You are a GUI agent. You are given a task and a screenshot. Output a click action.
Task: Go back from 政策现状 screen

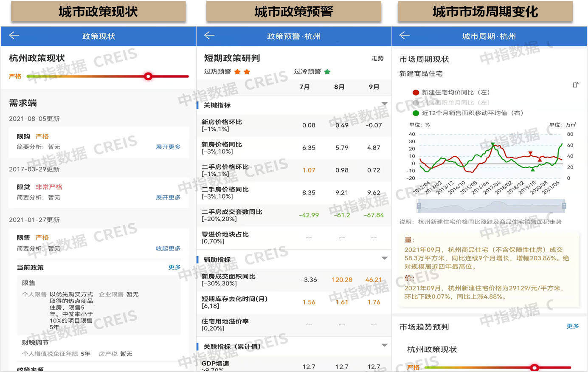(14, 36)
